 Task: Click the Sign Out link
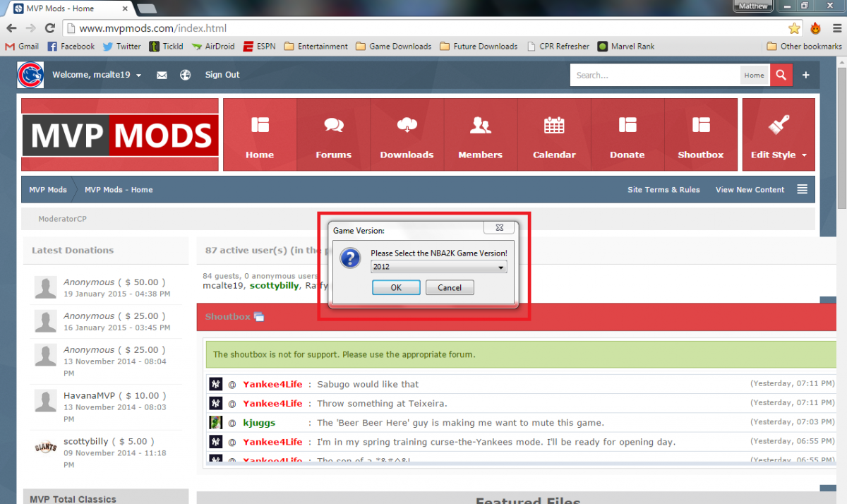[222, 75]
